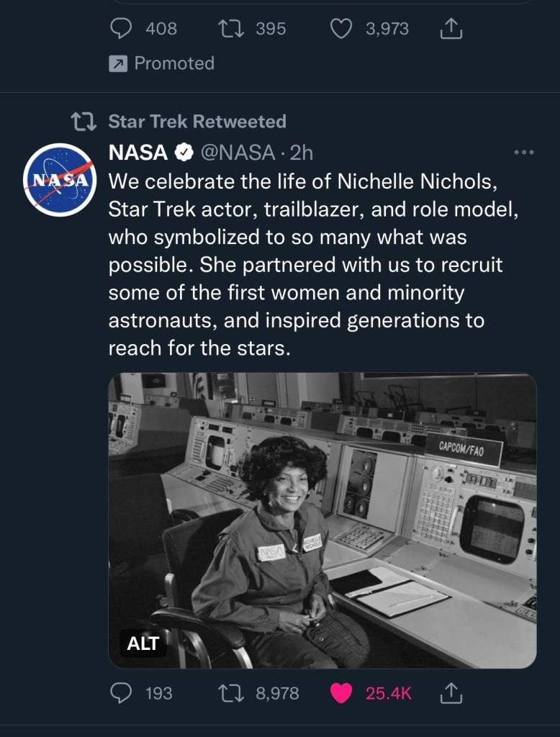Open more options on NASA tweet
Viewport: 560px width, 737px height.
(523, 153)
